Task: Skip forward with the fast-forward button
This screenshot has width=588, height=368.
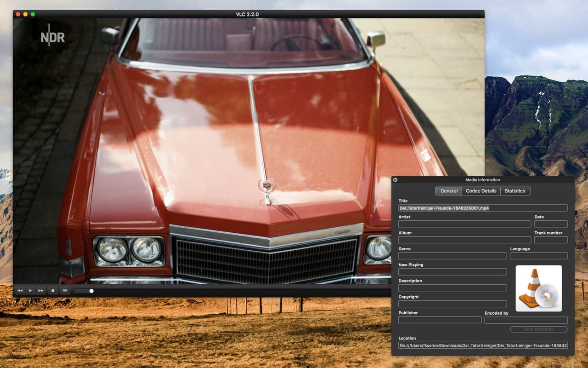Action: click(40, 290)
